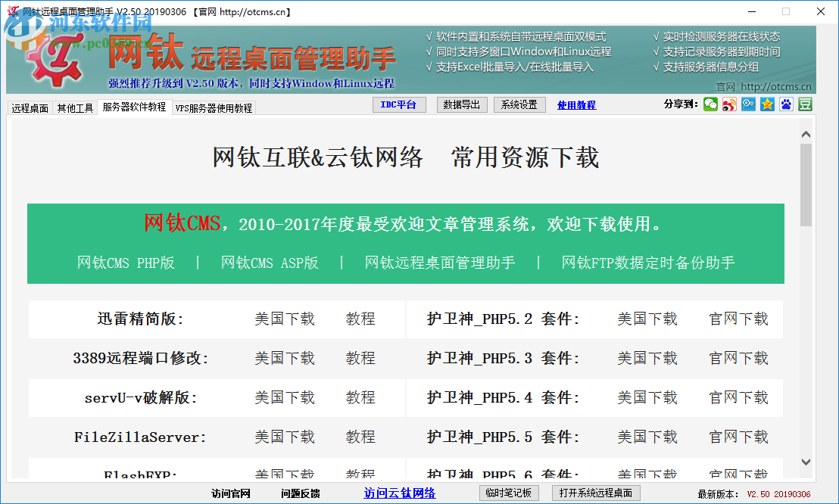Open the Qzone star share icon
839x504 pixels.
pyautogui.click(x=767, y=104)
